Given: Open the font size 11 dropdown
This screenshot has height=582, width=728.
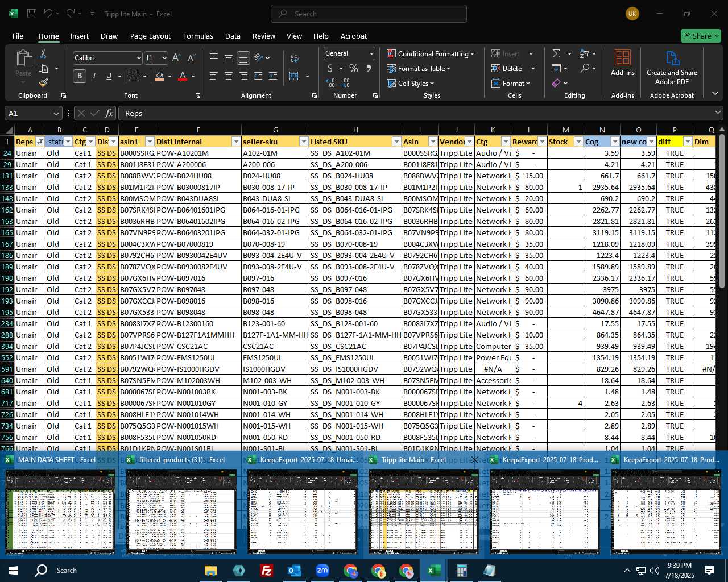Looking at the screenshot, I should [x=164, y=58].
